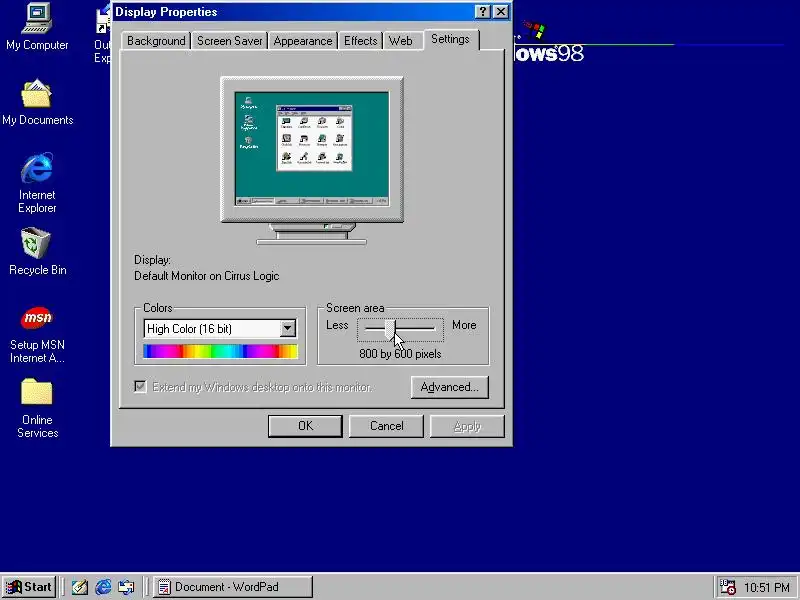The width and height of the screenshot is (800, 600).
Task: Click the Default Monitor on Cirrus Logic text
Action: [x=207, y=276]
